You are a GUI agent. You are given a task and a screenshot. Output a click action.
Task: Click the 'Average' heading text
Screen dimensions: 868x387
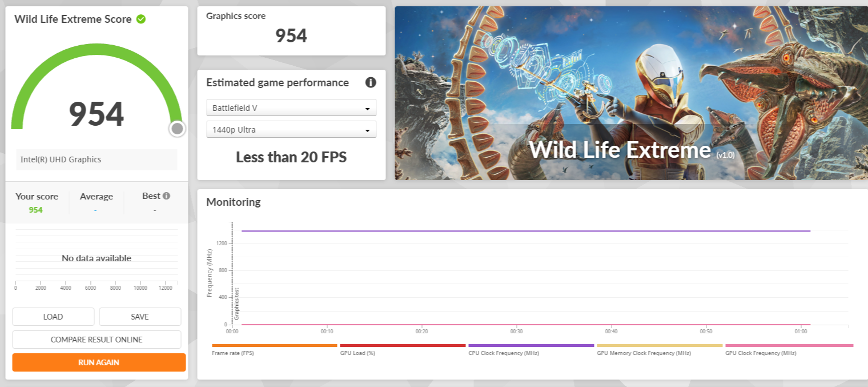[97, 196]
